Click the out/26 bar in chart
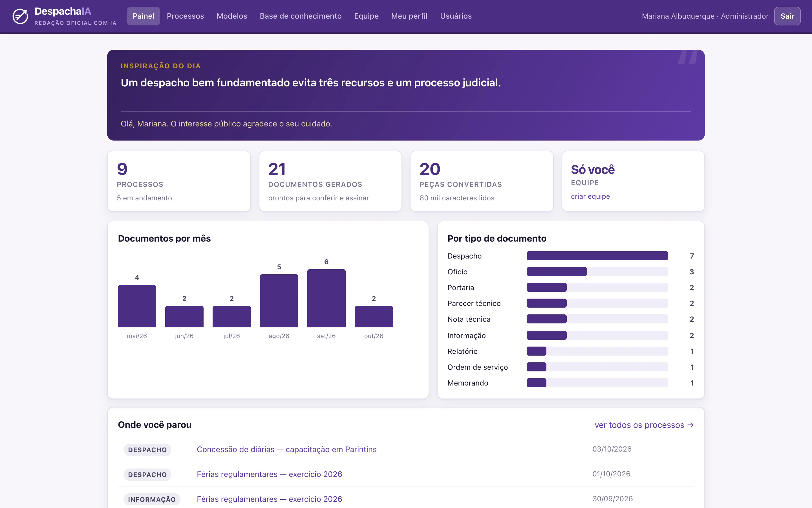The height and width of the screenshot is (508, 812). [x=374, y=316]
